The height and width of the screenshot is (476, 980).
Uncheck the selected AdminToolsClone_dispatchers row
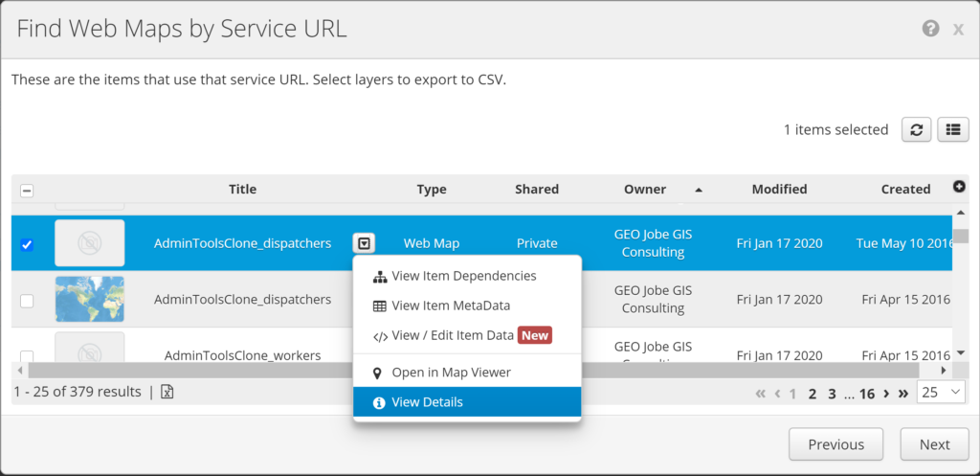click(x=27, y=244)
